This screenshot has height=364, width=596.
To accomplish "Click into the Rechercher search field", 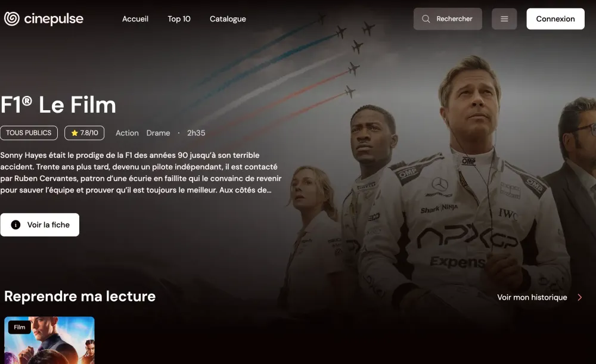I will (448, 19).
